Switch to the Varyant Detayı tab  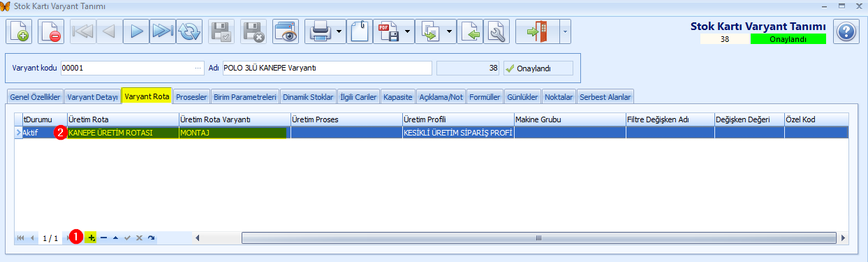click(x=92, y=97)
